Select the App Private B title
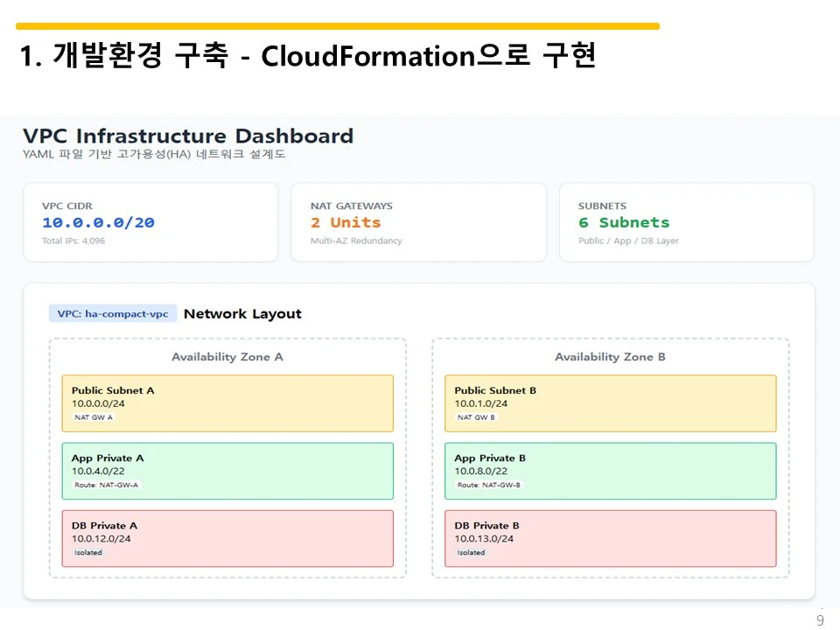Screen dimensions: 840x630 (490, 458)
